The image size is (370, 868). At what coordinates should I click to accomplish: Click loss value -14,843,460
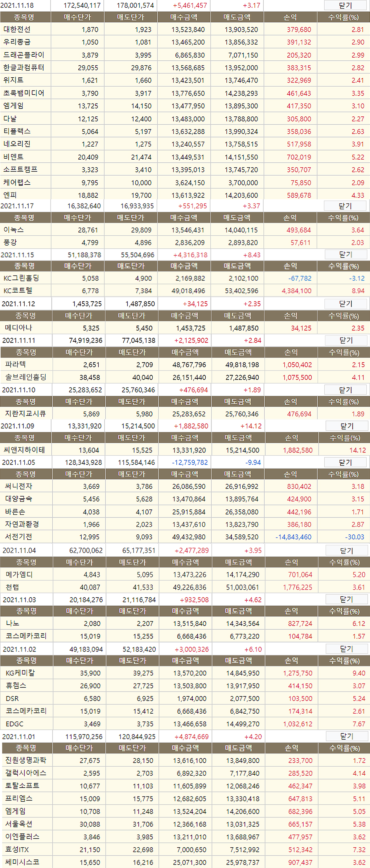(294, 537)
